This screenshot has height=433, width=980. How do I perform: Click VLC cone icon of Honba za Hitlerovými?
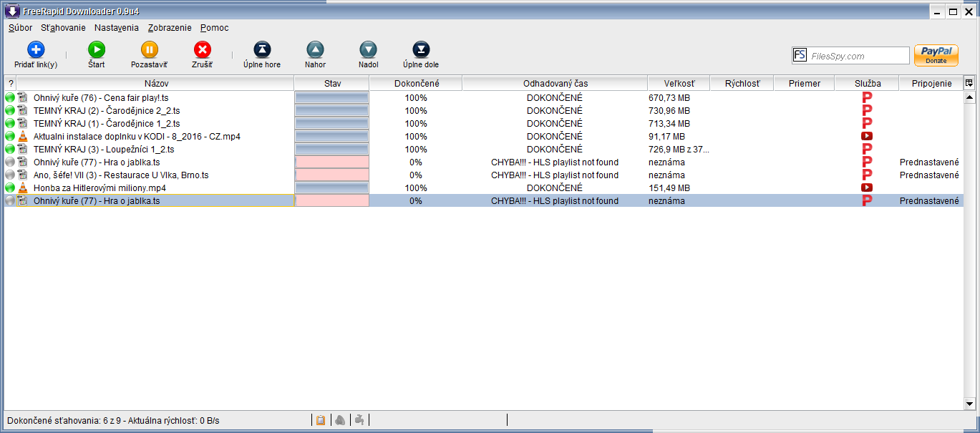click(x=23, y=188)
